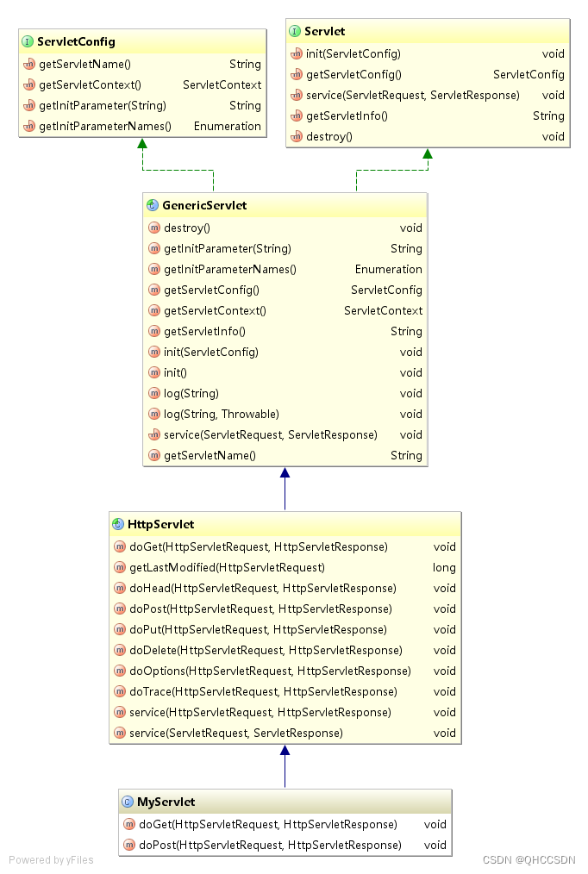Click method icon of log(String) in GenericServlet

(x=154, y=393)
